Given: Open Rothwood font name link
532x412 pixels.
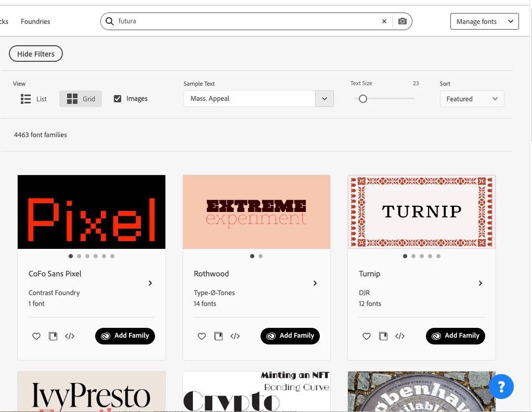Looking at the screenshot, I should (x=211, y=274).
